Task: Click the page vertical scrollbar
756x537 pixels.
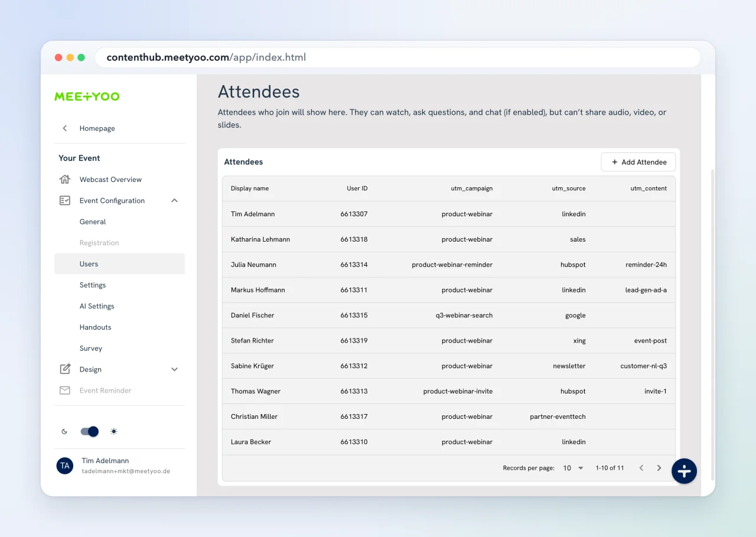Action: click(x=712, y=324)
